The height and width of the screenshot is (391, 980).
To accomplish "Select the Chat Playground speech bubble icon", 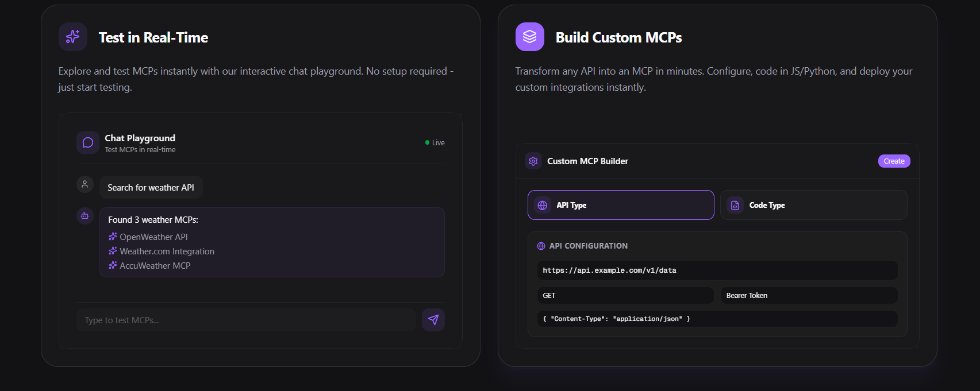I will (87, 142).
